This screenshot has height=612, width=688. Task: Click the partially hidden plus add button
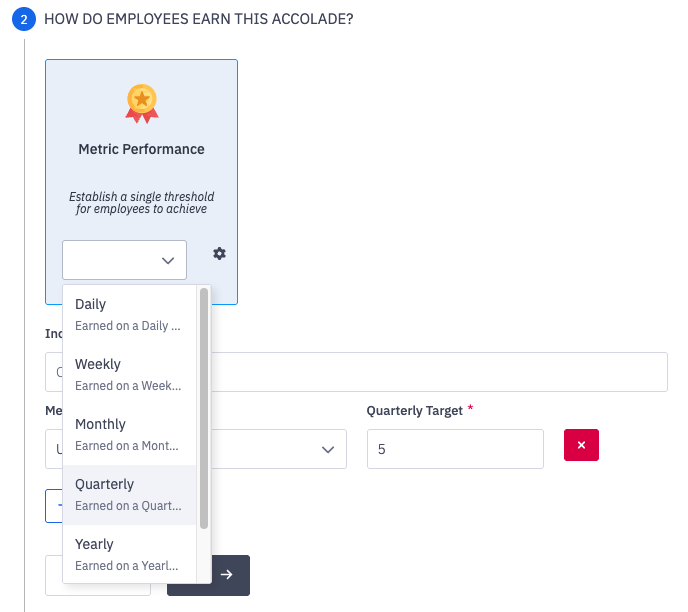point(54,505)
